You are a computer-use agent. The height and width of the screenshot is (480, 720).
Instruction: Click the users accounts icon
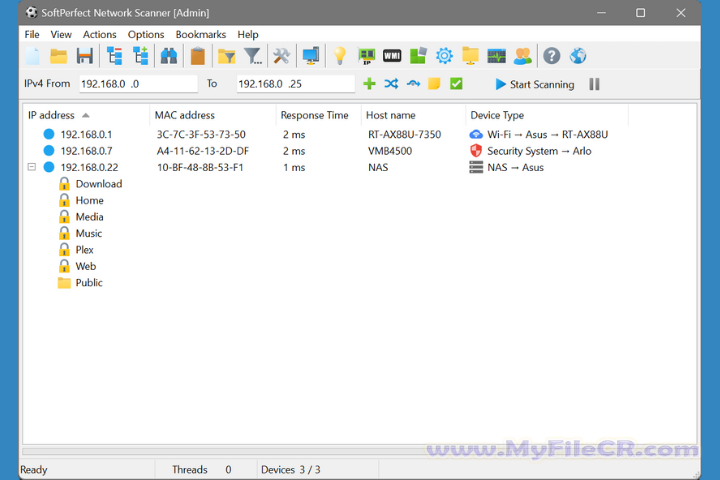tap(523, 56)
